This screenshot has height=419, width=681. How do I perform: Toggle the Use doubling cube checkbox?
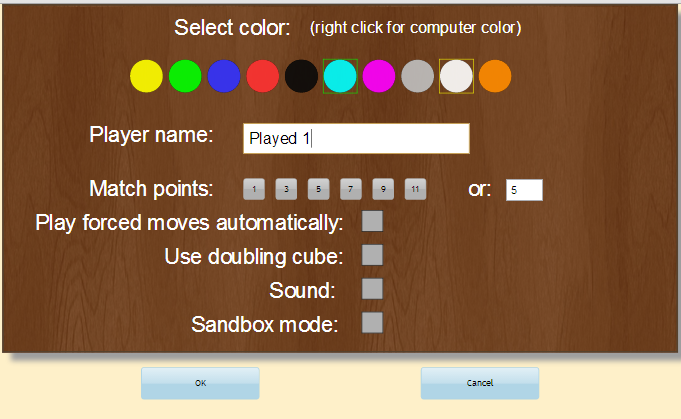[x=372, y=255]
